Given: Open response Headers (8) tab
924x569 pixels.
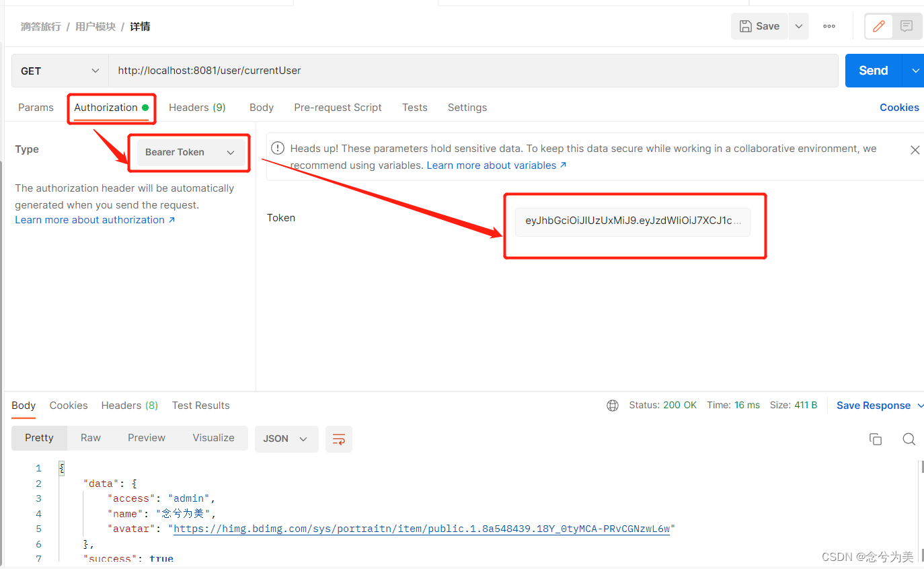Looking at the screenshot, I should point(130,406).
